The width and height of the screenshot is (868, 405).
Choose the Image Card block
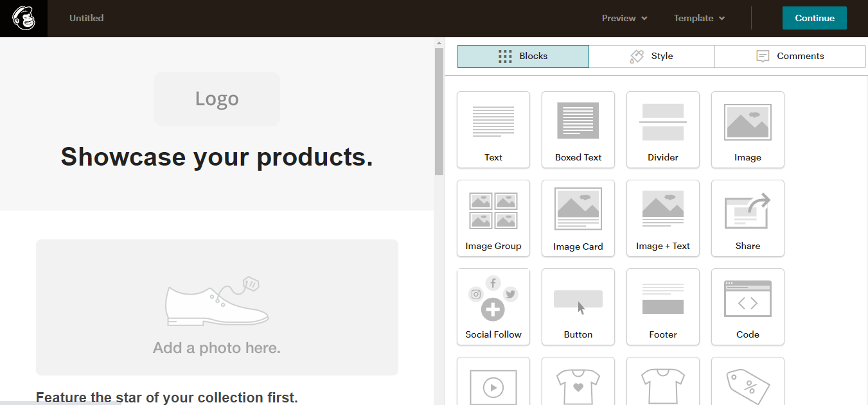pos(578,218)
